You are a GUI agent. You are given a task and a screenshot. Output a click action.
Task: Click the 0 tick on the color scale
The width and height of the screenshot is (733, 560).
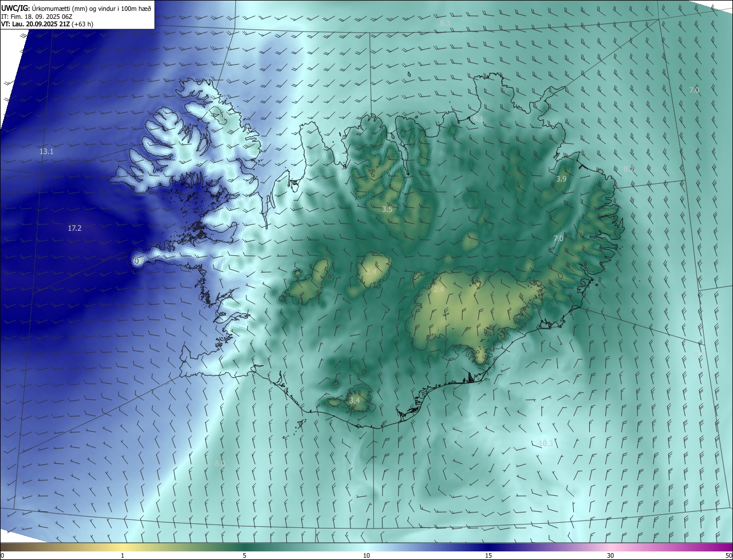(2, 555)
